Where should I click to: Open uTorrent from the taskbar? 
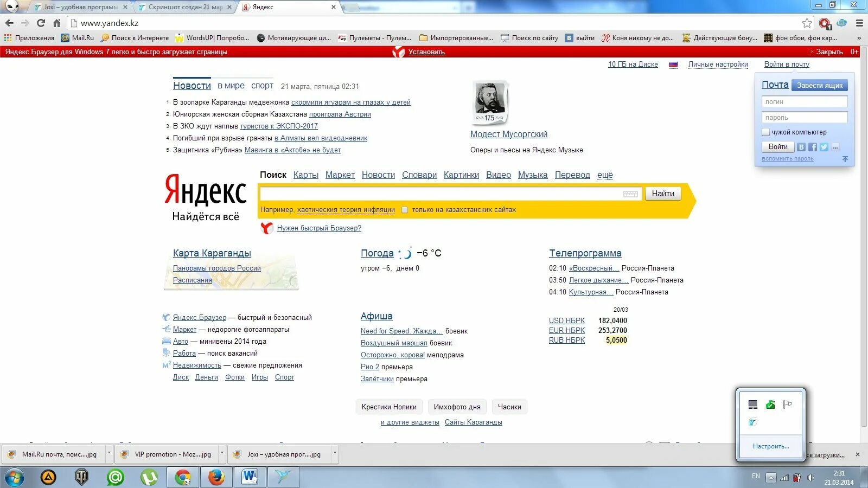[149, 478]
